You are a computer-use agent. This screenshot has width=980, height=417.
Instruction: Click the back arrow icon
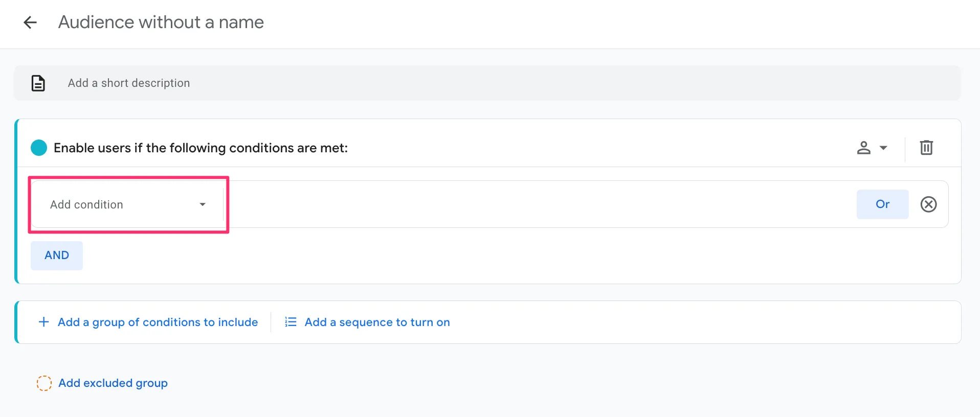(x=30, y=22)
